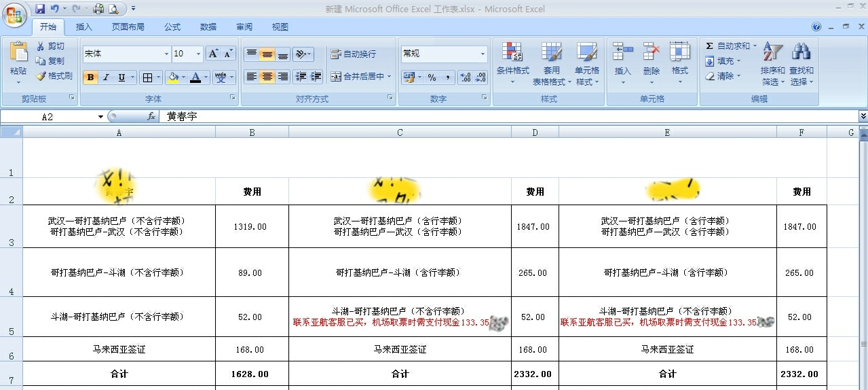The width and height of the screenshot is (868, 390).
Task: Toggle center horizontal alignment
Action: 267,77
